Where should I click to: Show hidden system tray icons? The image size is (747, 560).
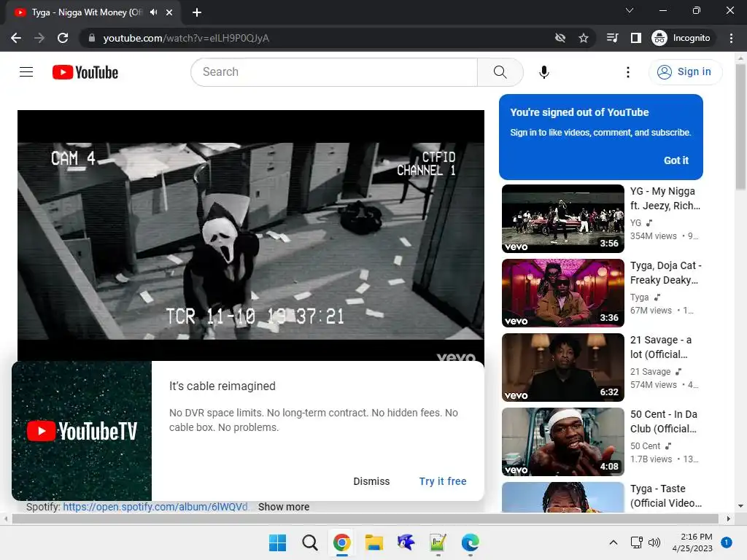point(614,542)
